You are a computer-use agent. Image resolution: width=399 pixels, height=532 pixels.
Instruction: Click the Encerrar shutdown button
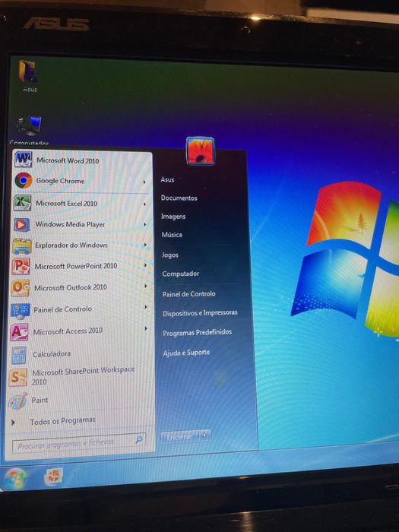[x=179, y=436]
